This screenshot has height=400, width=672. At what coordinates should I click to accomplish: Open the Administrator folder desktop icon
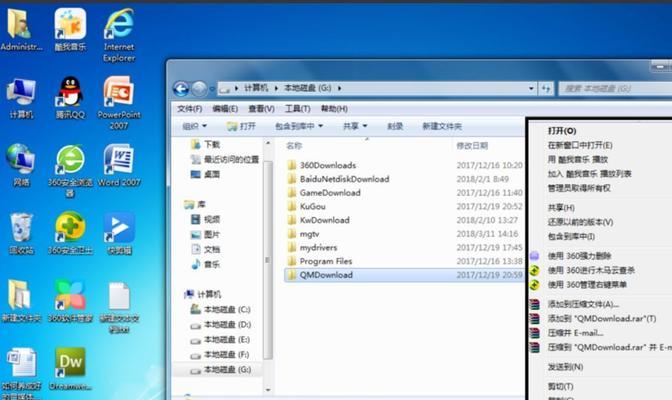20,30
